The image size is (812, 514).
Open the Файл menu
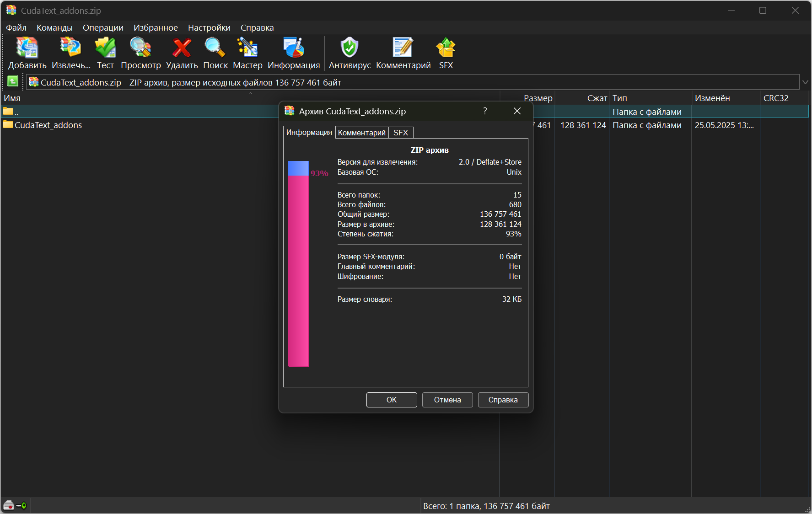[16, 27]
